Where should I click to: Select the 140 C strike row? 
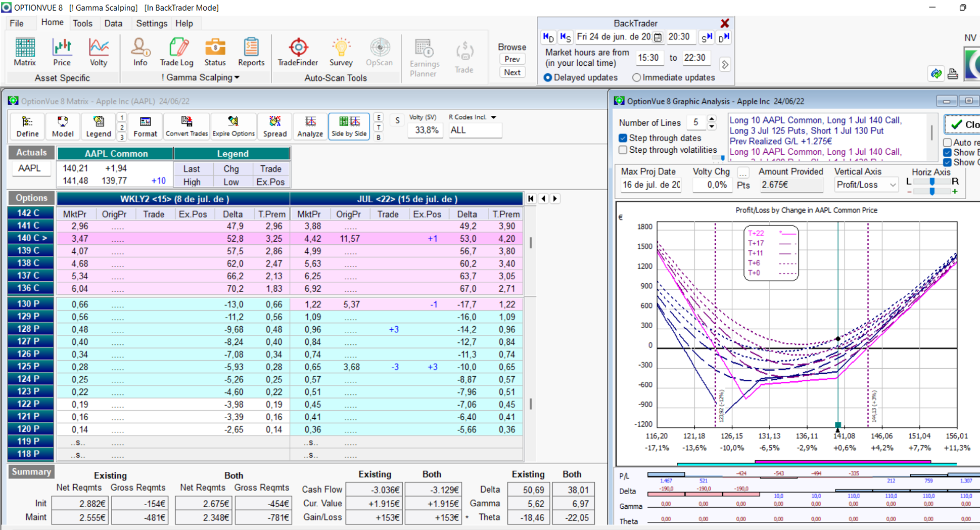click(31, 238)
